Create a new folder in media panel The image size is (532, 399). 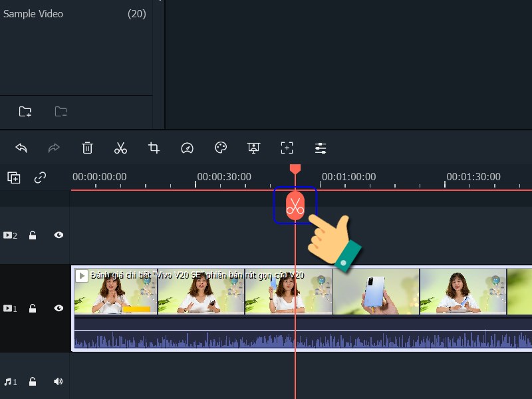tap(25, 111)
